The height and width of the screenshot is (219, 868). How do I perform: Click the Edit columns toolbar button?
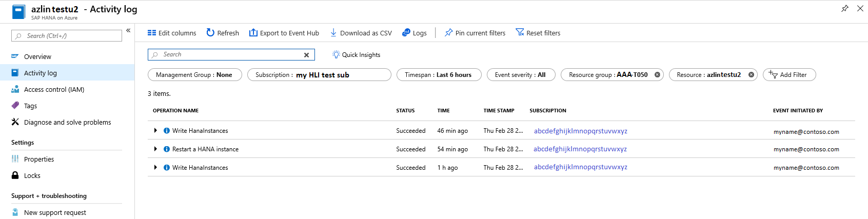tap(172, 33)
